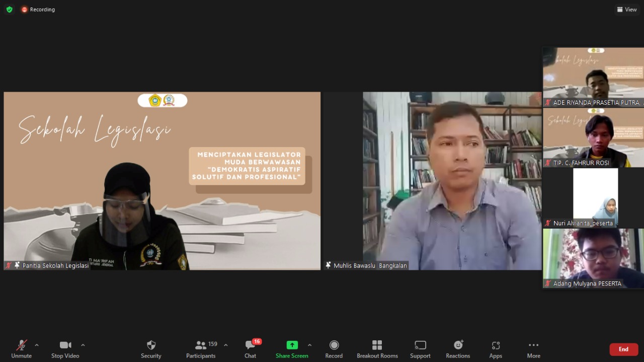Image resolution: width=644 pixels, height=362 pixels.
Task: Click the Support icon
Action: (420, 348)
